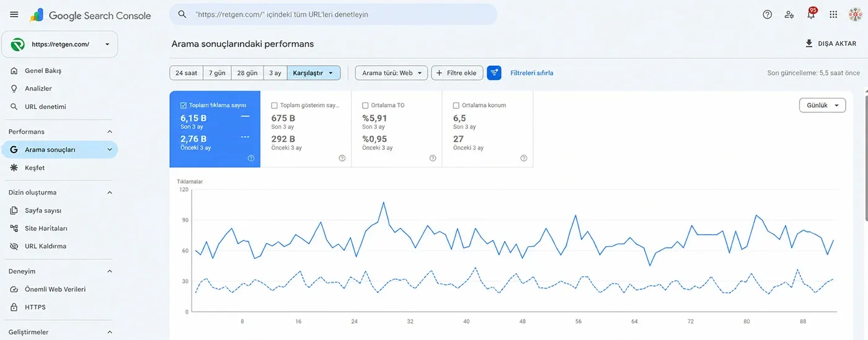The image size is (868, 340).
Task: Click the retgen.com property logo
Action: 18,45
